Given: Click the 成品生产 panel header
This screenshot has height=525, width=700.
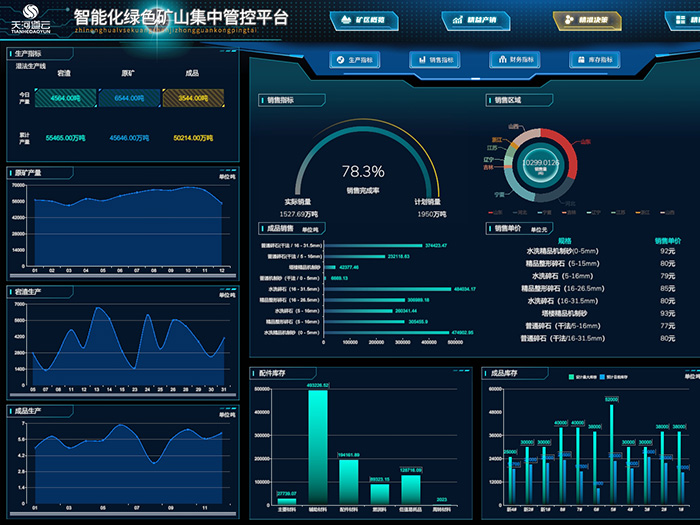Looking at the screenshot, I should pos(40,411).
